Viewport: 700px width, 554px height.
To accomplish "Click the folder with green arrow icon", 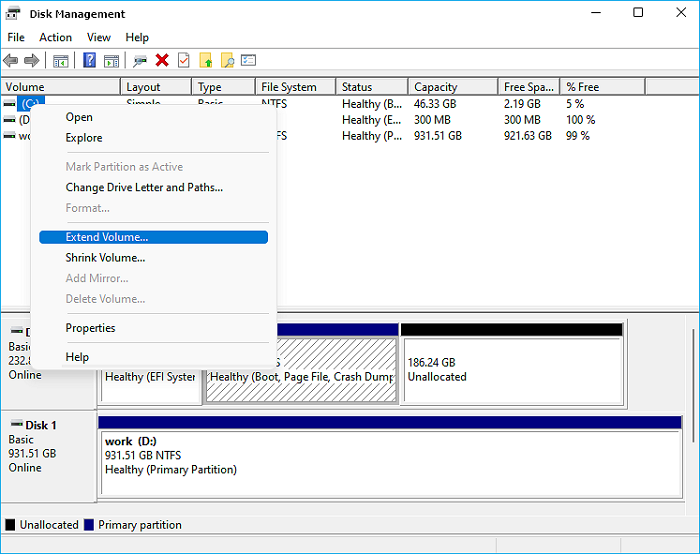I will (206, 61).
